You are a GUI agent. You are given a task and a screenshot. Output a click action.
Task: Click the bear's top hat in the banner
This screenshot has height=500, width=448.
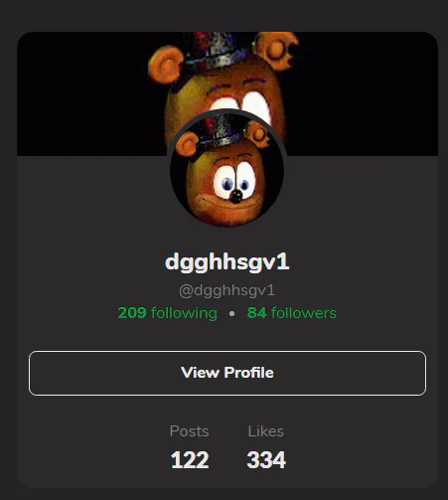pyautogui.click(x=216, y=50)
